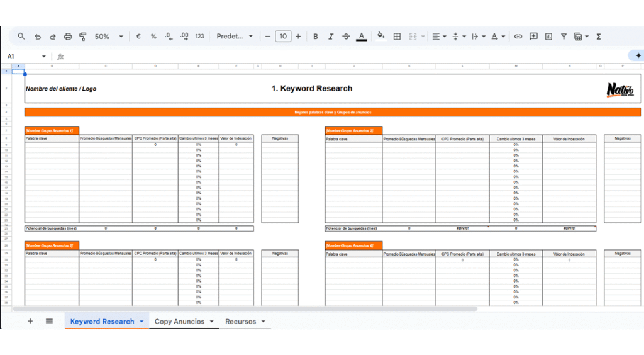Image resolution: width=644 pixels, height=355 pixels.
Task: Open the fill color picker
Action: pyautogui.click(x=380, y=36)
